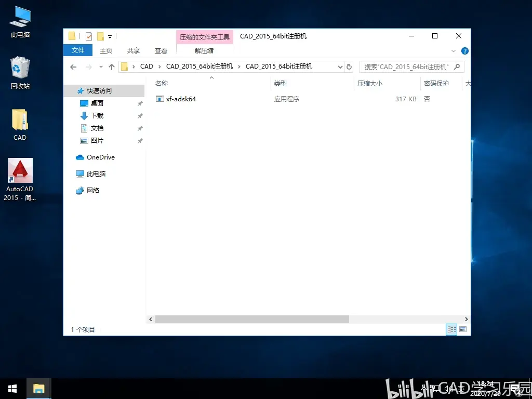Click the last CAD_2015_64bit注册机 breadcrumb
This screenshot has height=399, width=532.
279,66
